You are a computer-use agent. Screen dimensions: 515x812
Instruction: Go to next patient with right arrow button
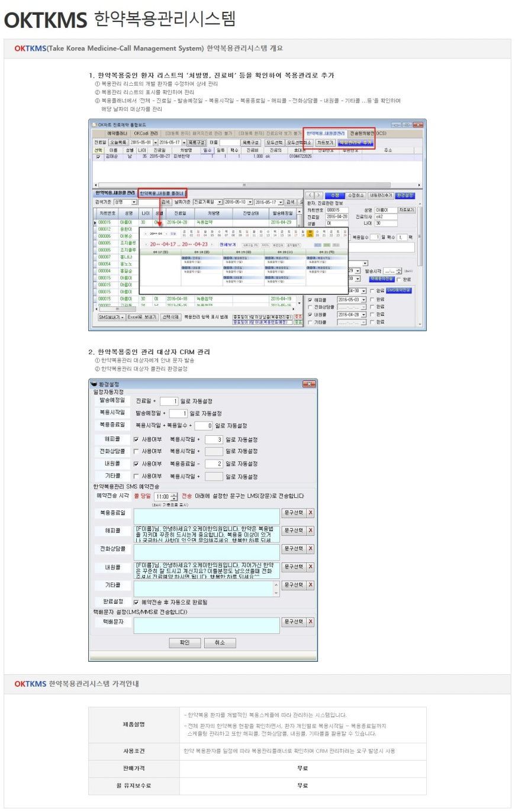click(x=318, y=195)
